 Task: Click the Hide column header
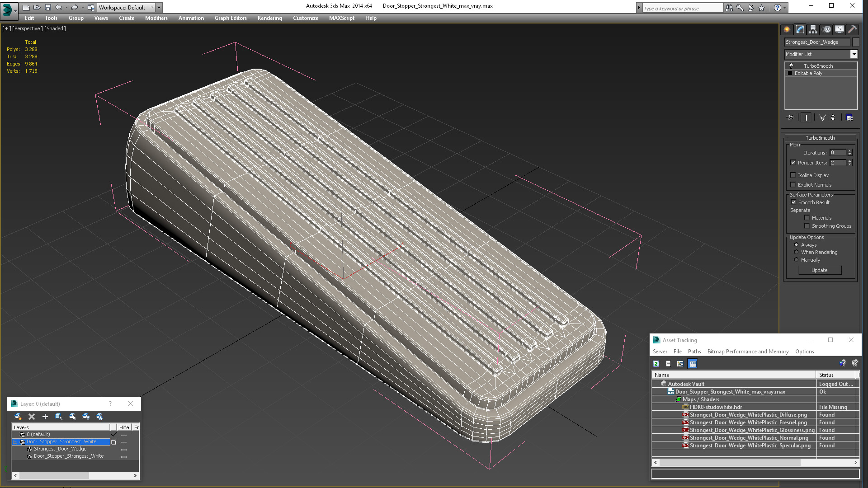tap(124, 427)
